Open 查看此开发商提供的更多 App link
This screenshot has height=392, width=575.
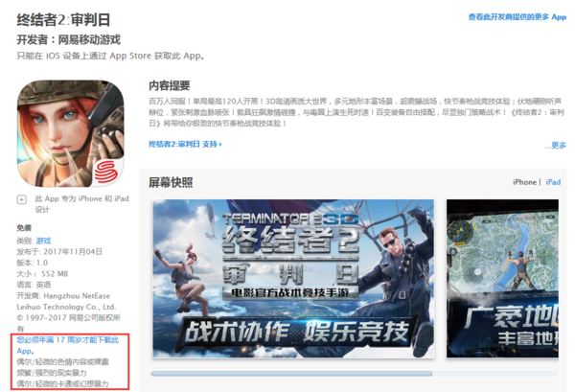(x=517, y=17)
